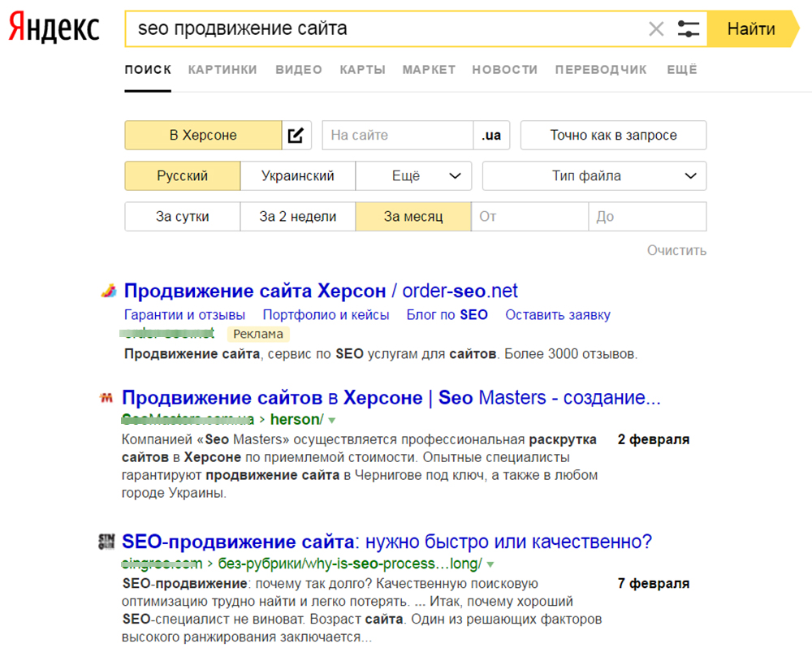
Task: Open the Портфолио и кейсы sitelink
Action: 326,315
